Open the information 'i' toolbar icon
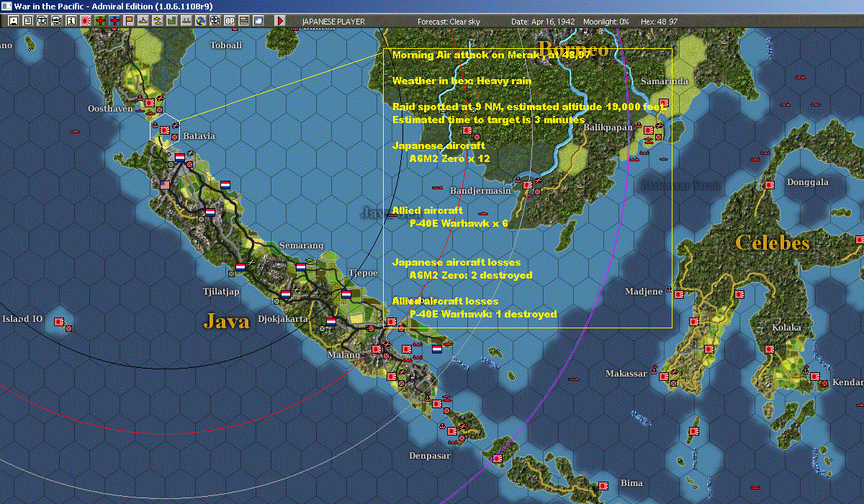 [x=71, y=21]
